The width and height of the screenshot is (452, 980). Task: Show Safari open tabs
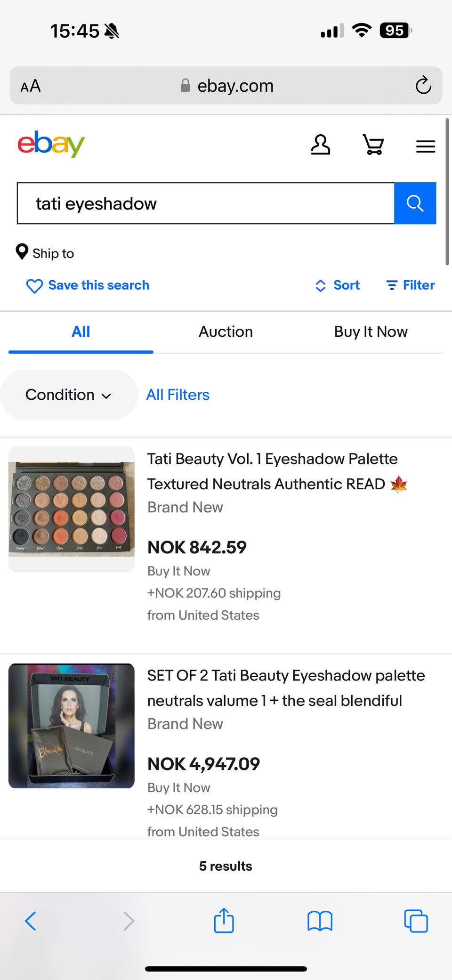[x=416, y=921]
